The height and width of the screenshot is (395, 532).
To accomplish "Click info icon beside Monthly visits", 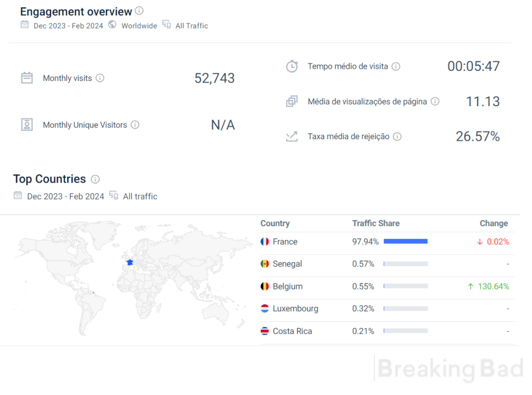I will pyautogui.click(x=100, y=78).
